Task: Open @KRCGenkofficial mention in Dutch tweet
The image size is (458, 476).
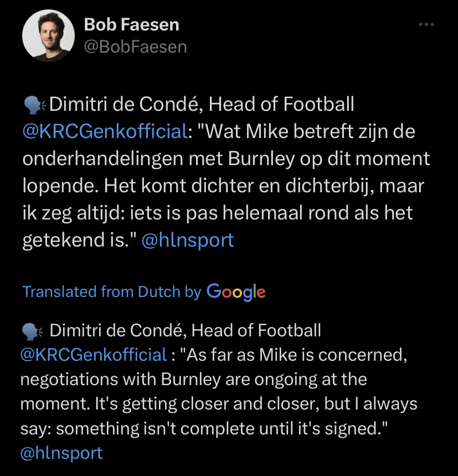Action: 105,132
